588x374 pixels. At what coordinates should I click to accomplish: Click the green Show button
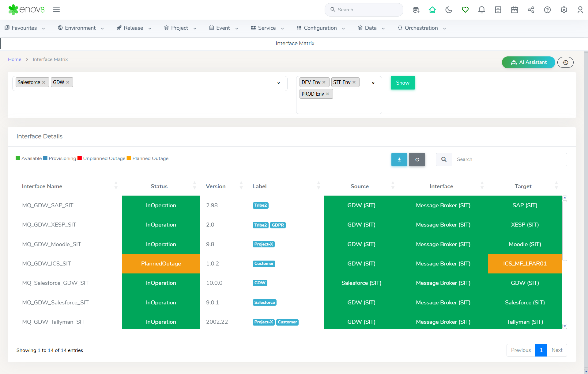[402, 83]
